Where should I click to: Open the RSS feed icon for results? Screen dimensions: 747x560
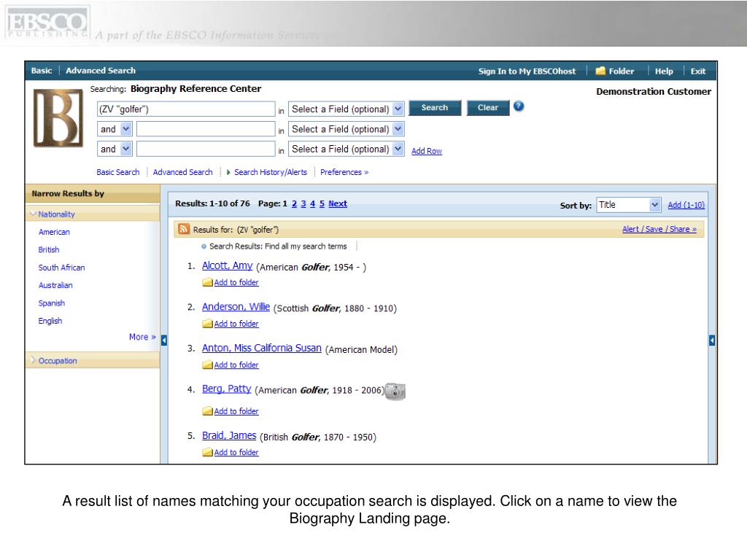click(x=183, y=229)
